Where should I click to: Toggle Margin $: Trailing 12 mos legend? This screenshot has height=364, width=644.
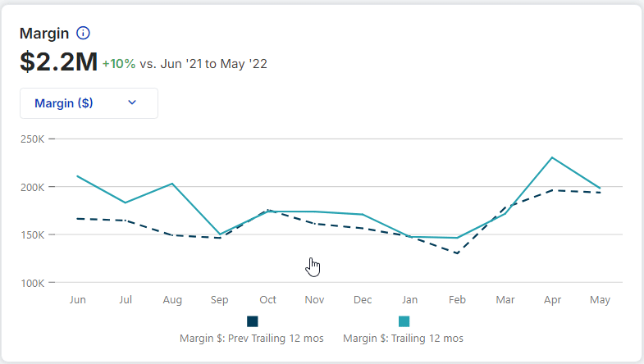[x=404, y=337]
